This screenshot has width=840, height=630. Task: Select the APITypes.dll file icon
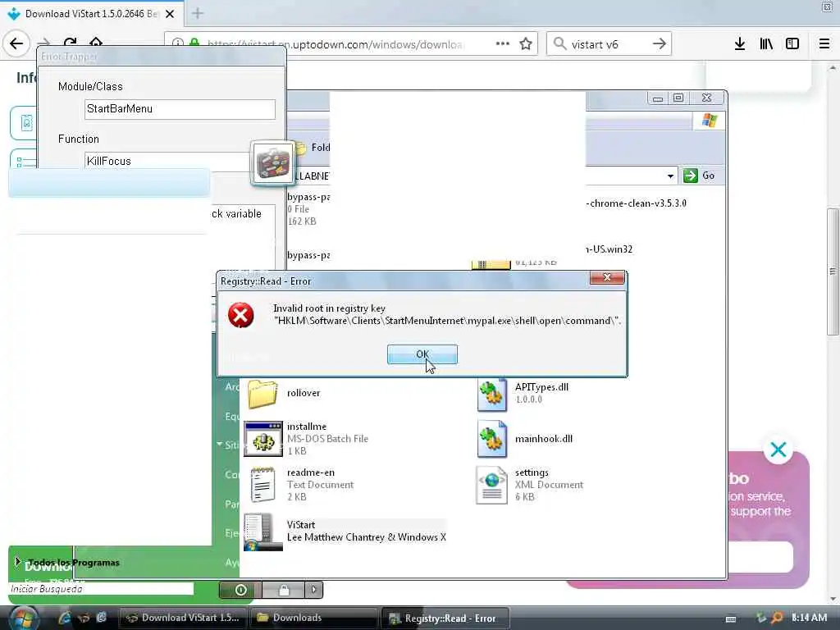tap(492, 395)
